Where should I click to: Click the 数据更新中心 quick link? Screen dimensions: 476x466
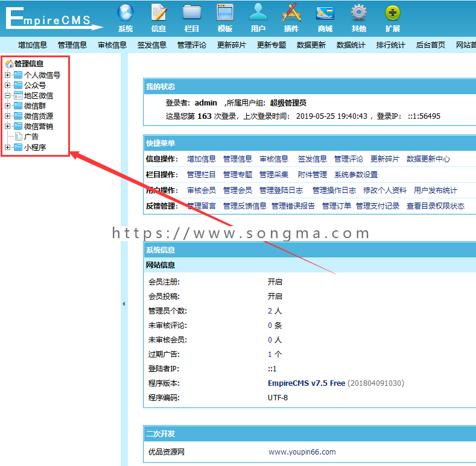(x=428, y=159)
